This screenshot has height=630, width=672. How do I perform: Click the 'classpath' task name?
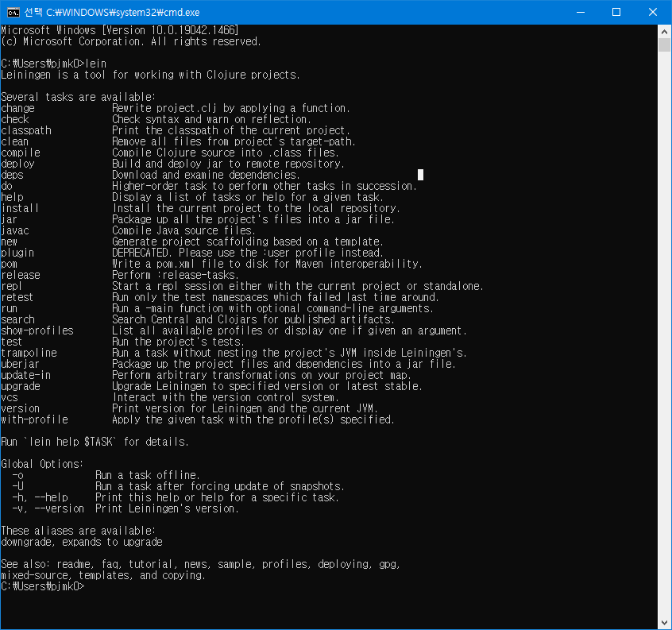point(26,130)
